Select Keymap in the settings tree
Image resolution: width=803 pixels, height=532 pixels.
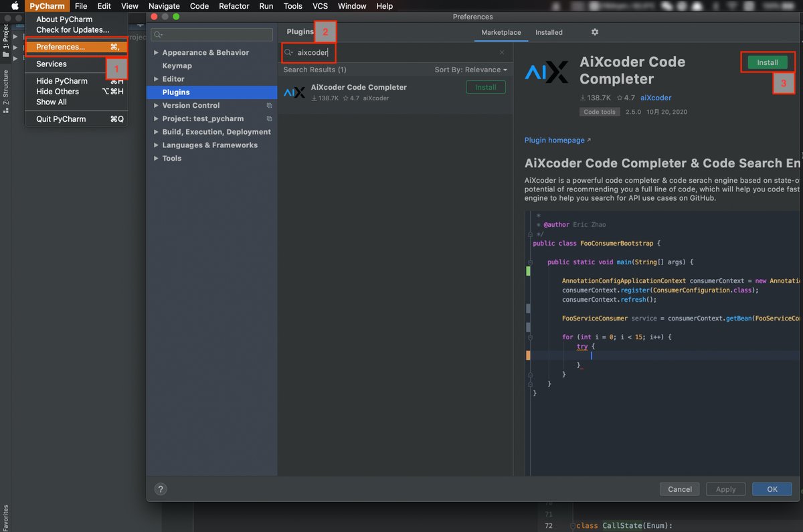(x=177, y=66)
